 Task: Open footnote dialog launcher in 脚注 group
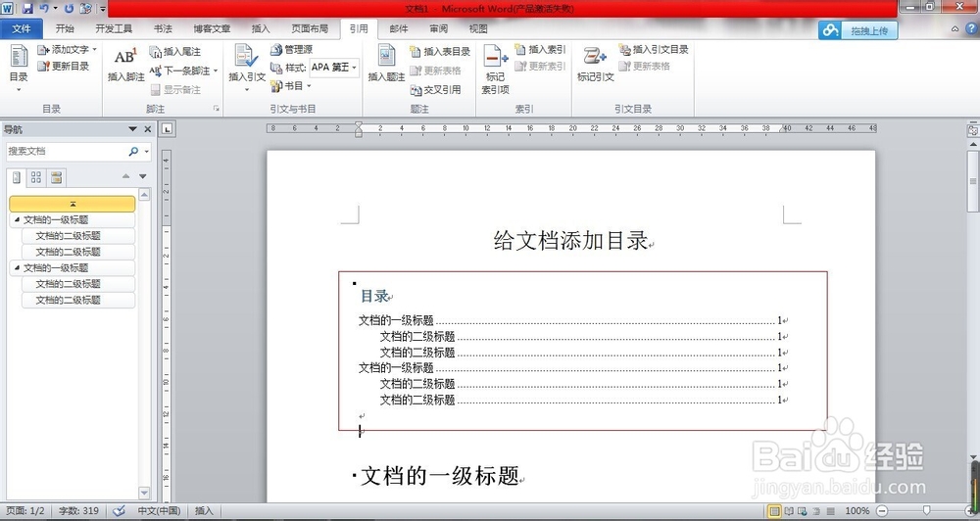(217, 109)
